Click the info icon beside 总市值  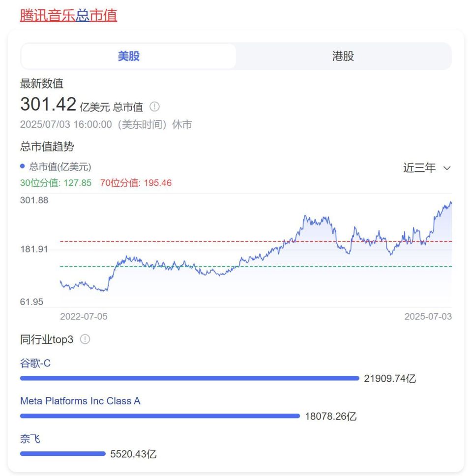tap(155, 107)
